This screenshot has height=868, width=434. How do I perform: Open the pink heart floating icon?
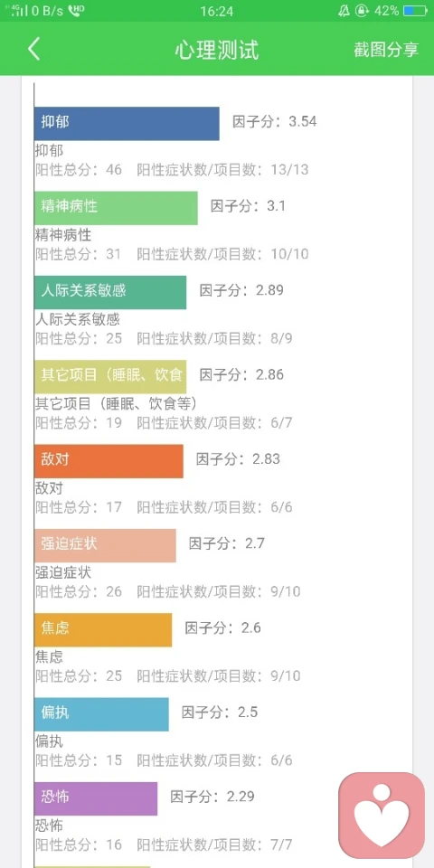click(x=382, y=816)
